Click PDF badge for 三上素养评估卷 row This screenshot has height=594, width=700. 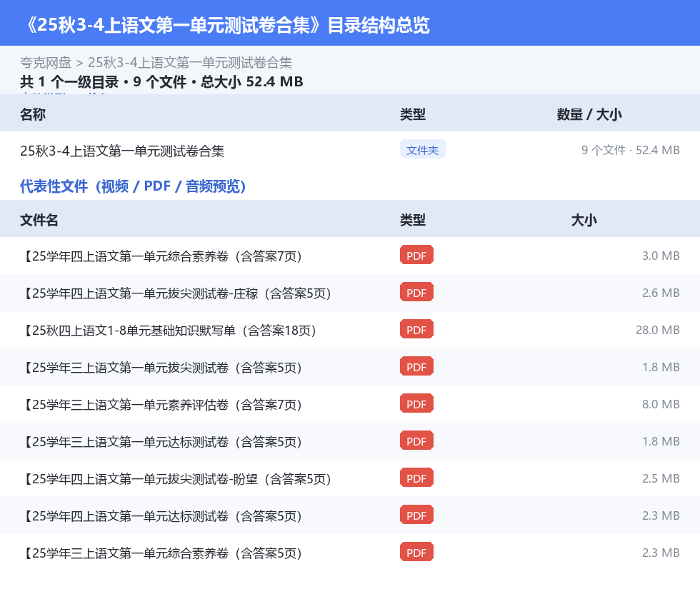click(416, 403)
